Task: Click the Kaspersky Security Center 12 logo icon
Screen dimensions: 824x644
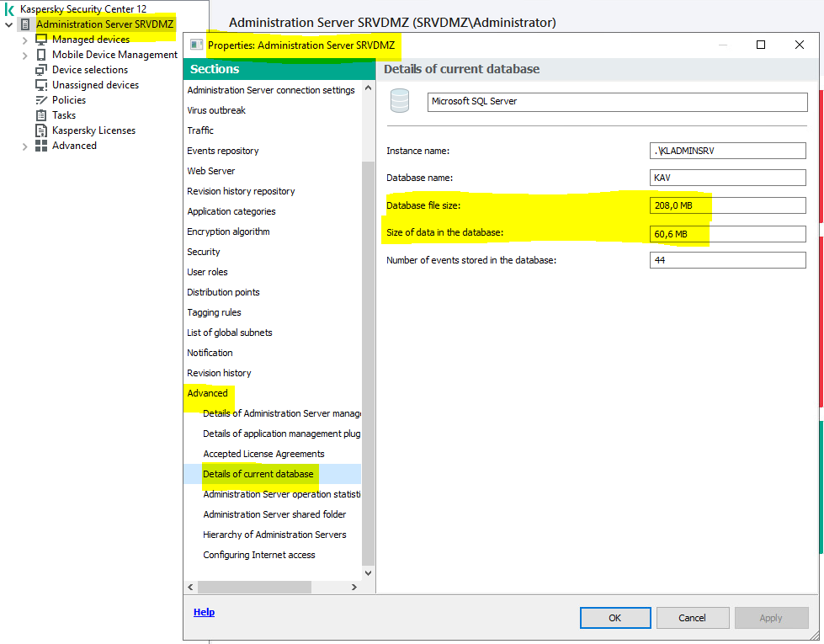Action: 9,9
